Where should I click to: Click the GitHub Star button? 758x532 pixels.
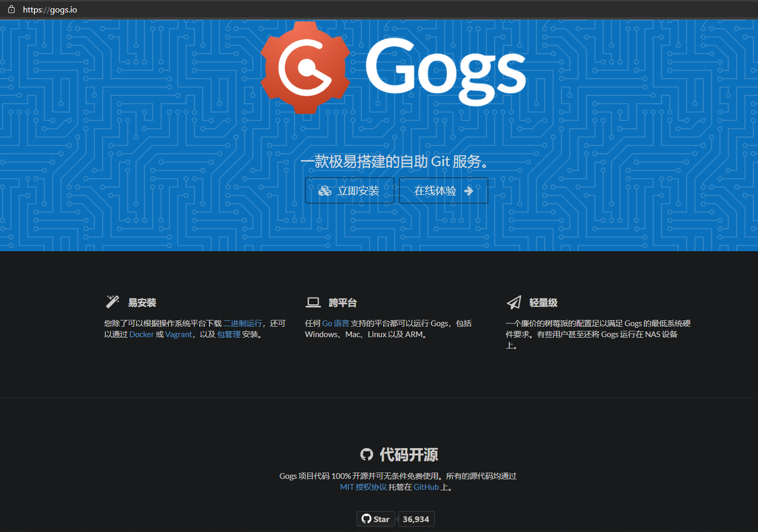(x=376, y=519)
